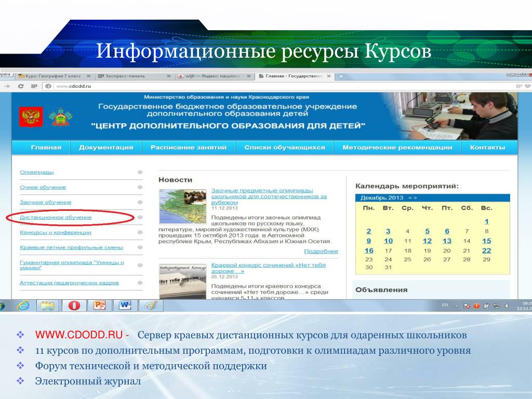This screenshot has width=532, height=399.
Task: Open Microsoft Word from the taskbar
Action: click(125, 305)
